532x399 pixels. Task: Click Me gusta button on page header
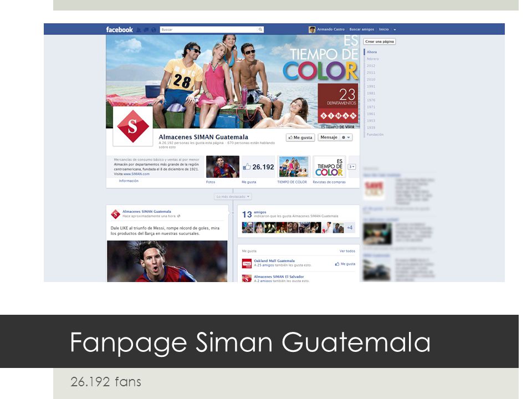pos(300,137)
